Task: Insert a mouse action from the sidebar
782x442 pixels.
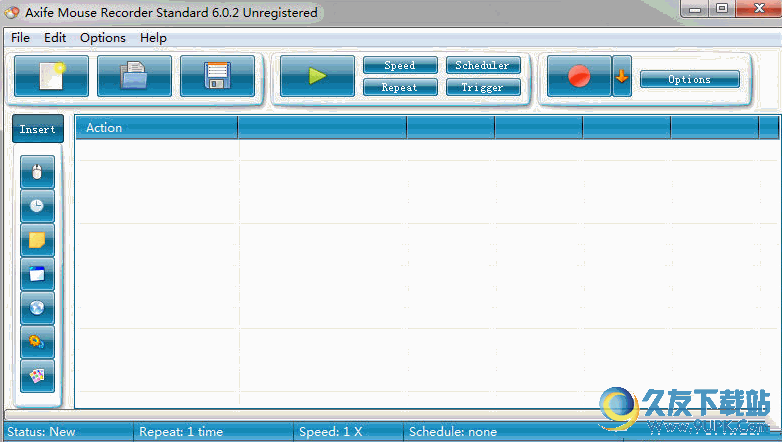Action: [x=37, y=172]
